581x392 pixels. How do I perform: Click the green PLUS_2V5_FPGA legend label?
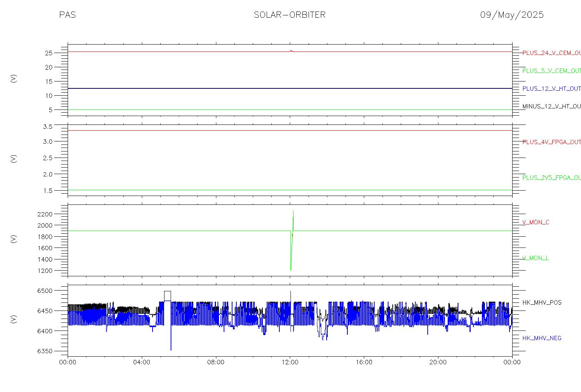pos(551,178)
